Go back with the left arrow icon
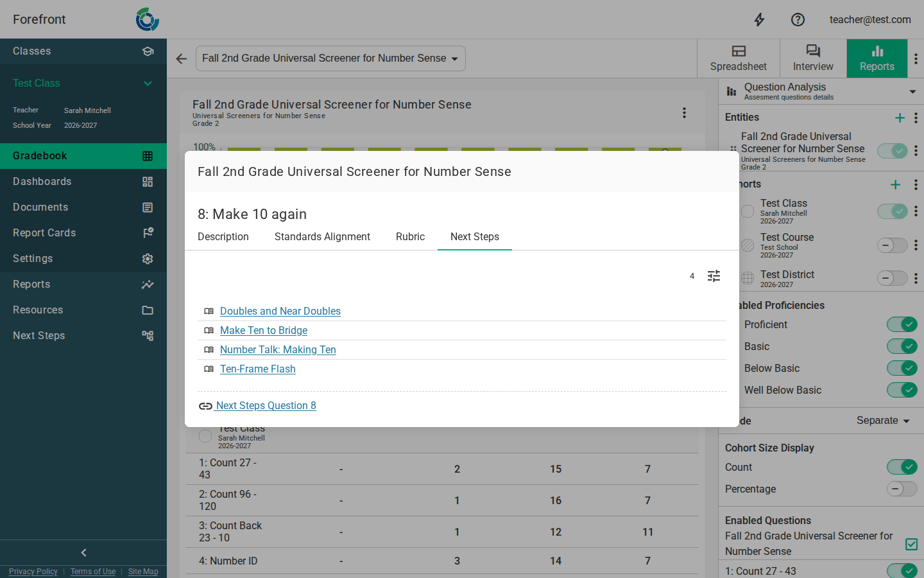924x578 pixels. [x=182, y=58]
